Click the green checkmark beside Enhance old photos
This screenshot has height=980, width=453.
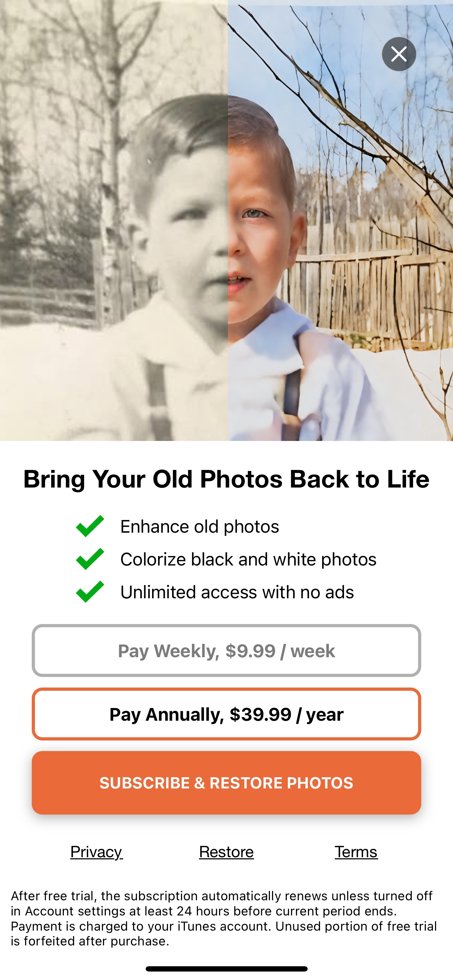(x=90, y=526)
